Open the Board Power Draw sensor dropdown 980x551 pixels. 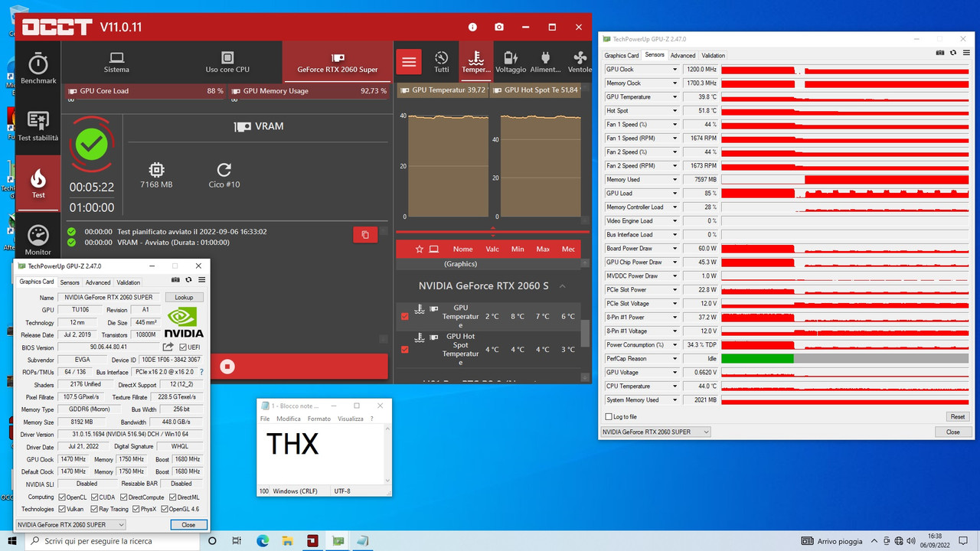[x=675, y=249]
